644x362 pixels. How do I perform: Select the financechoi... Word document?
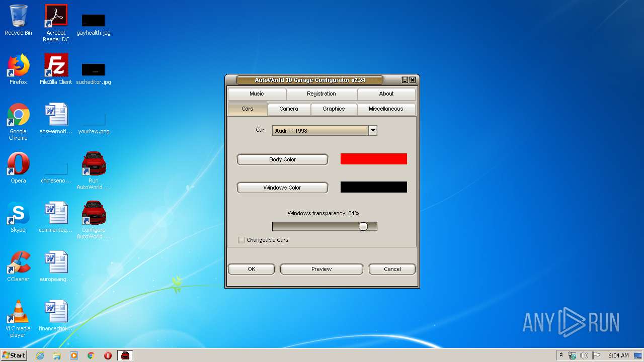coord(56,316)
